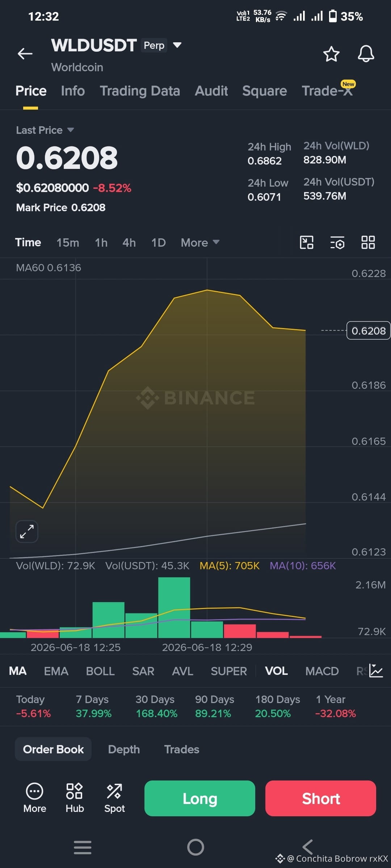
Task: Open the Square tab
Action: [x=265, y=91]
